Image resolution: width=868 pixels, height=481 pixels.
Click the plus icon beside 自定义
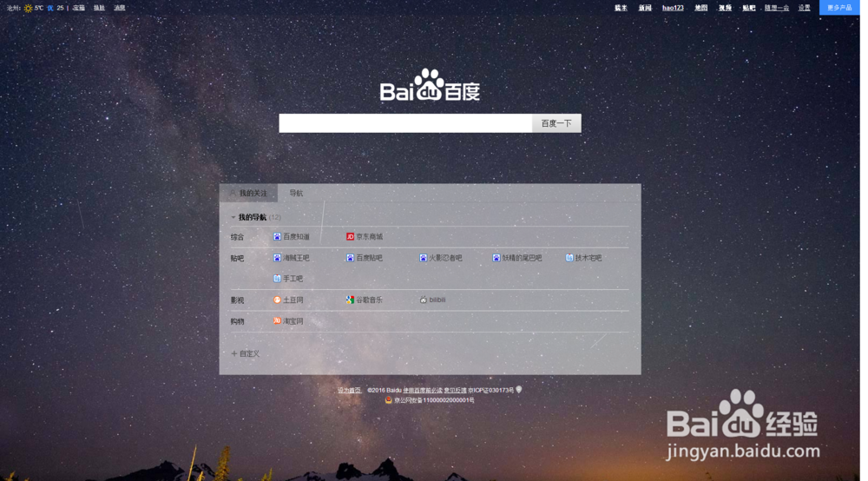[233, 353]
